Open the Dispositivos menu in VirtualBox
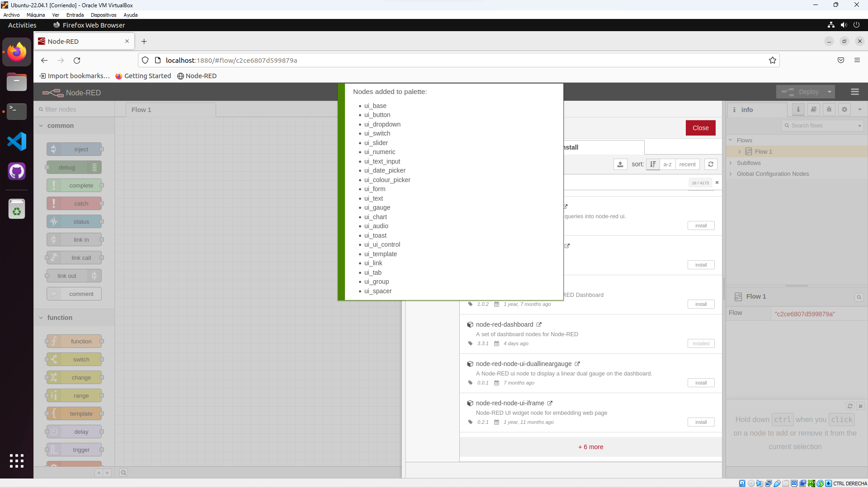 104,15
